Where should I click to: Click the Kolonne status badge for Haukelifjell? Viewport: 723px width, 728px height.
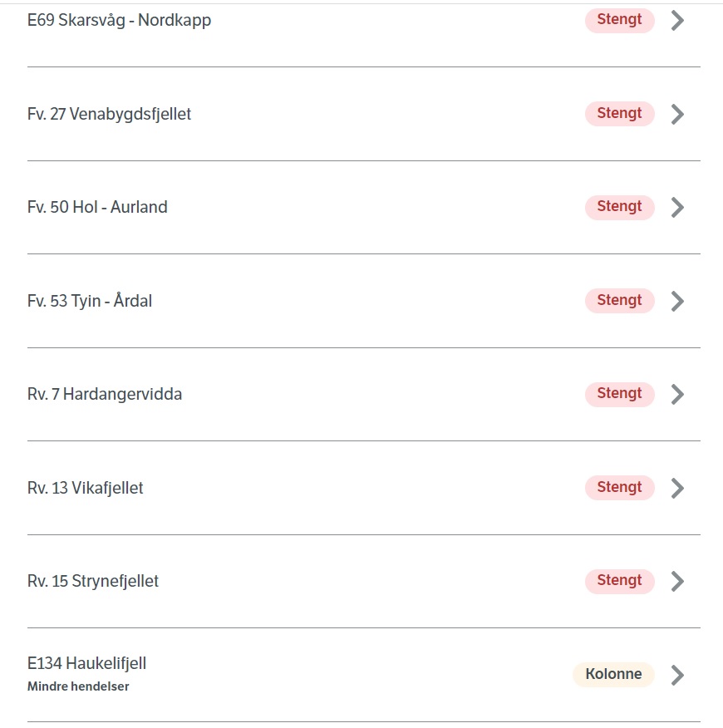(613, 674)
